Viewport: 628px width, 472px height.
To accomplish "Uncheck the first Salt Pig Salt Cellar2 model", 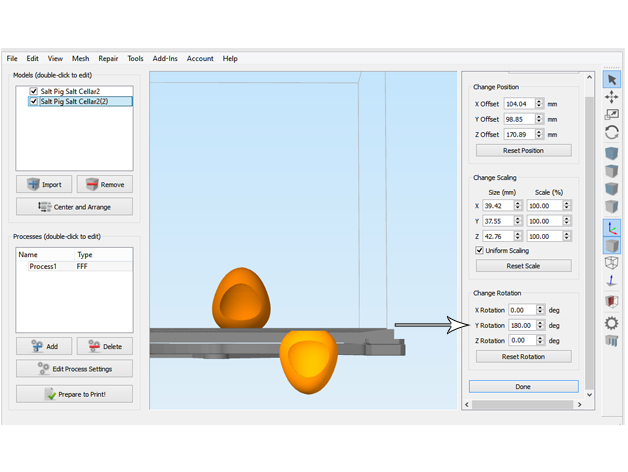I will click(33, 91).
